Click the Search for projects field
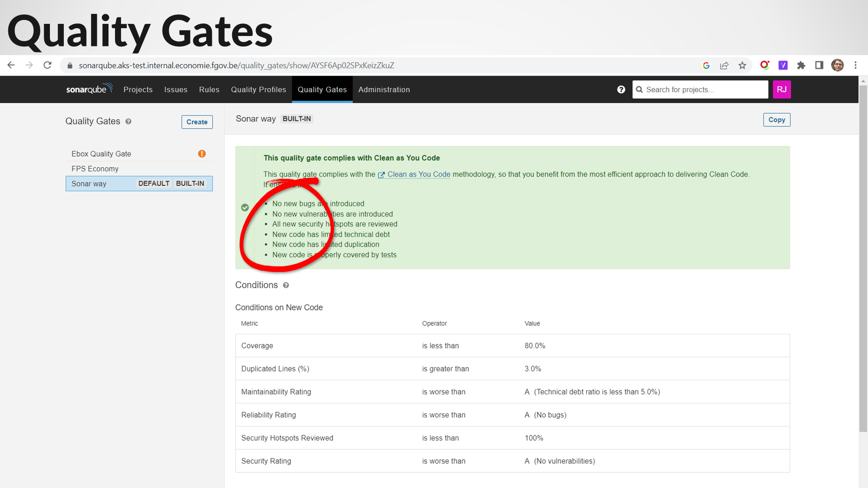Screen dimensions: 868x488 pos(703,89)
